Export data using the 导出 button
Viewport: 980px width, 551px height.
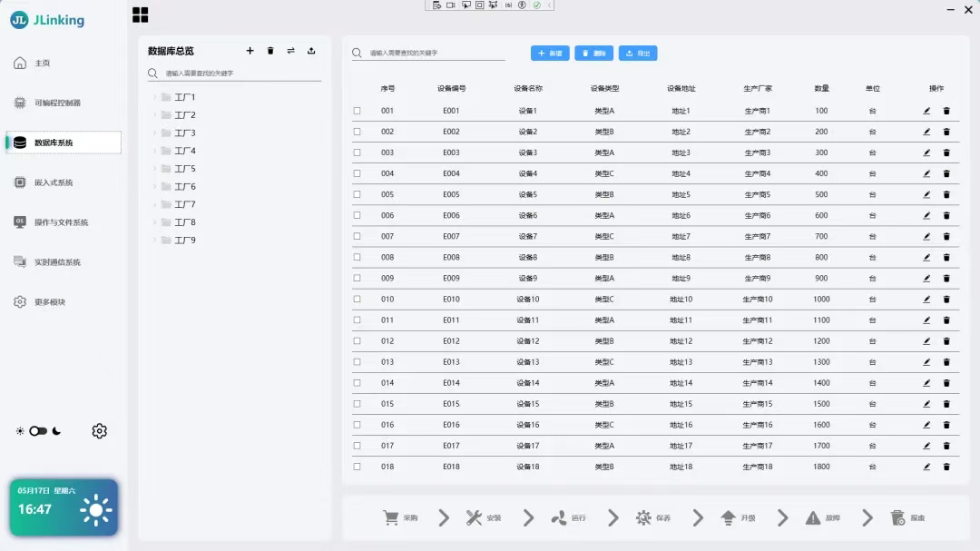tap(638, 53)
